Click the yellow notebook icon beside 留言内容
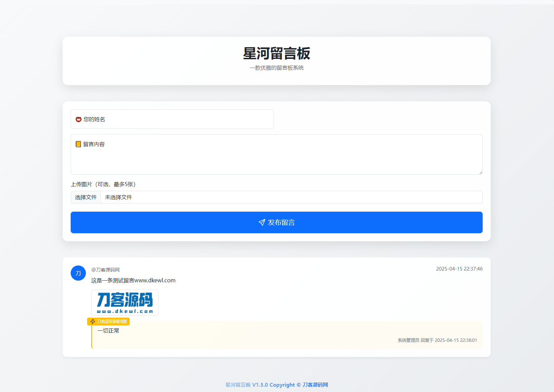The height and width of the screenshot is (392, 554). coord(78,144)
